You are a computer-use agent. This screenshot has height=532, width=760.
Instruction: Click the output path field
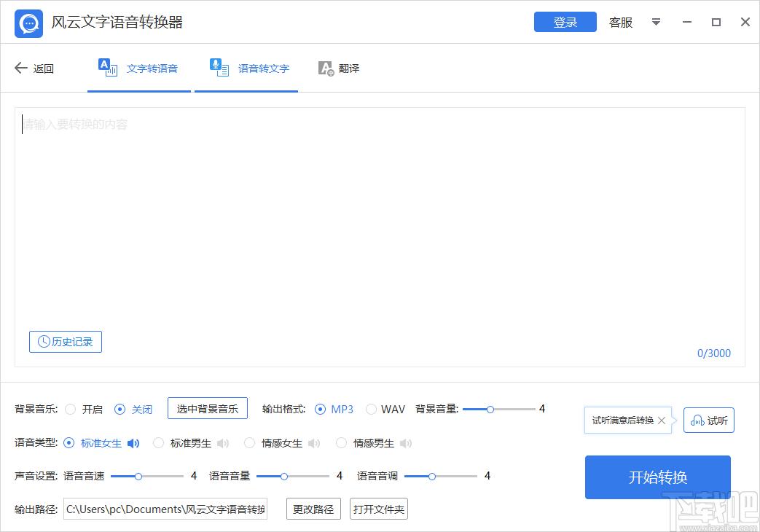[x=165, y=509]
